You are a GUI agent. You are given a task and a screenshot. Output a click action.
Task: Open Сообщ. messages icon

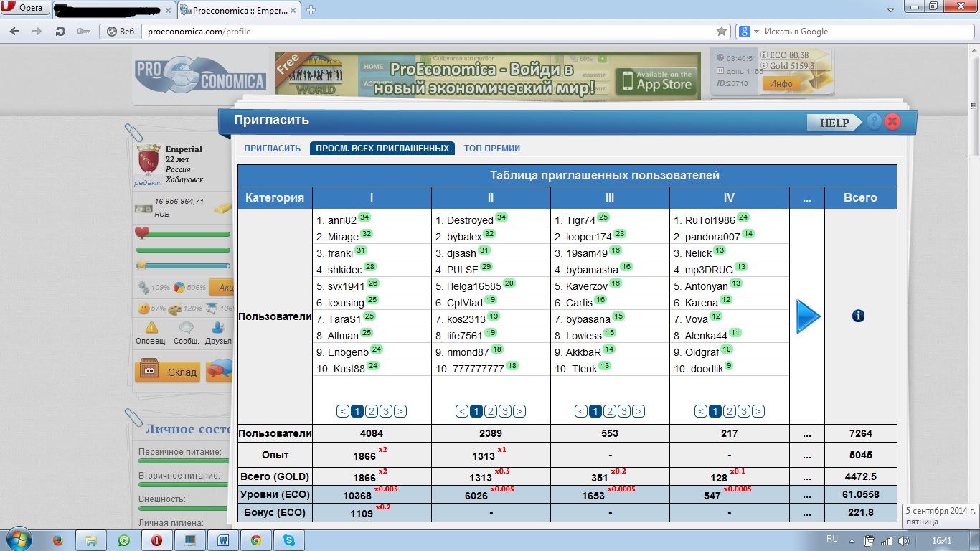[x=186, y=328]
